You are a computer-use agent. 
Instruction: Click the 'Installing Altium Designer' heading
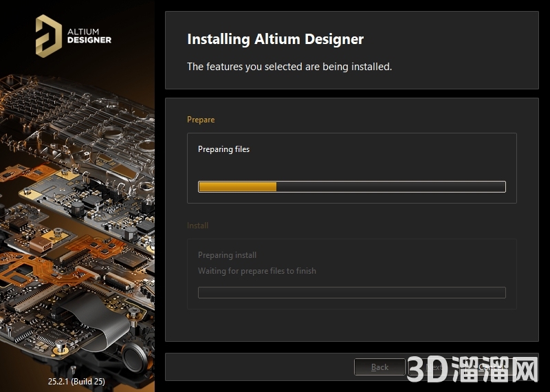point(276,39)
